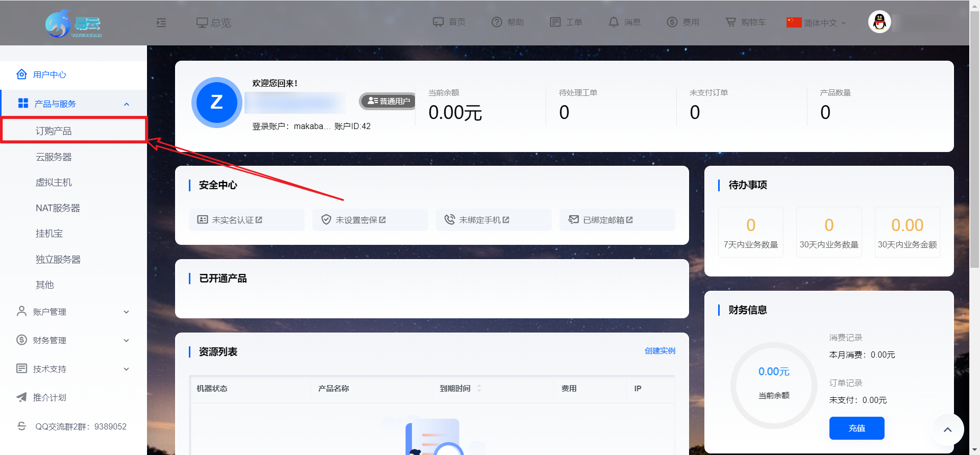Click the home chat icon in header
Viewport: 980px width, 455px height.
click(438, 22)
